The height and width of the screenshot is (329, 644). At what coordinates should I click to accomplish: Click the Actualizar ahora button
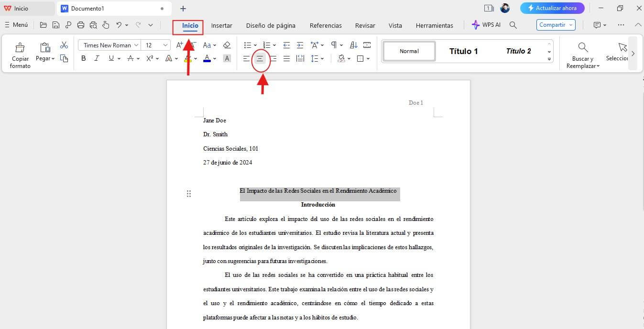[x=553, y=8]
